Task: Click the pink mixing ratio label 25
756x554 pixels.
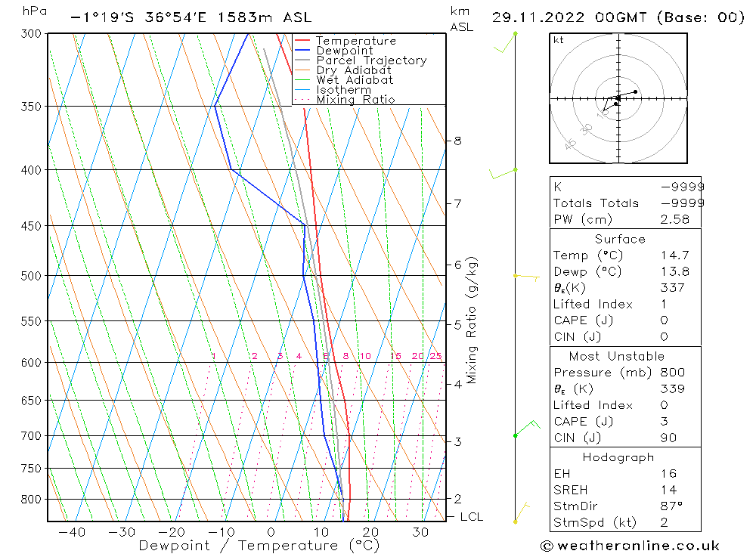Action: coord(436,356)
